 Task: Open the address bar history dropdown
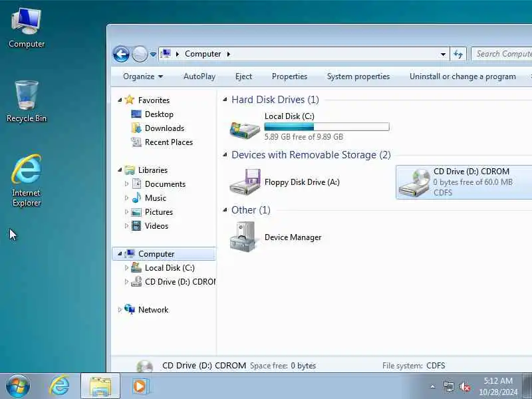click(443, 55)
